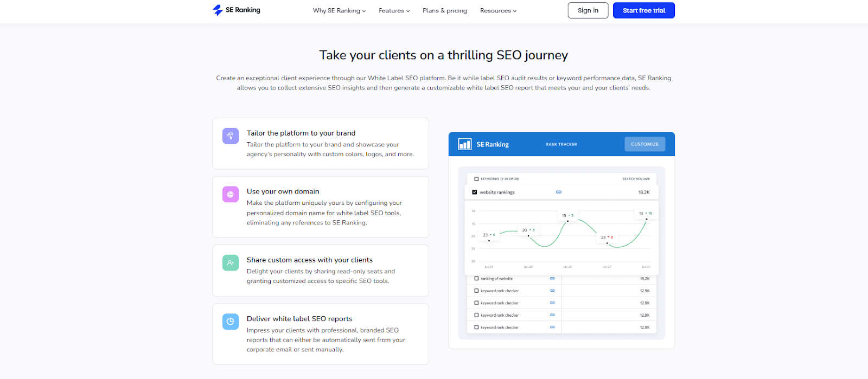Check the ranking of website checkbox
The width and height of the screenshot is (868, 379).
pyautogui.click(x=476, y=278)
